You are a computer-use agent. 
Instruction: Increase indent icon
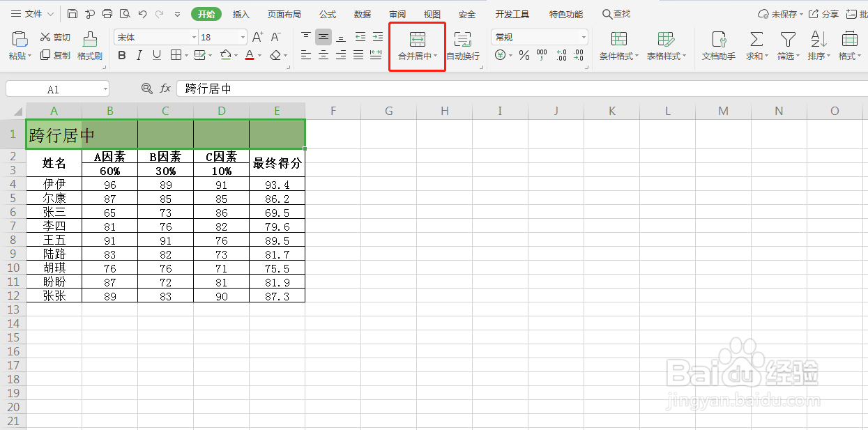click(x=378, y=37)
